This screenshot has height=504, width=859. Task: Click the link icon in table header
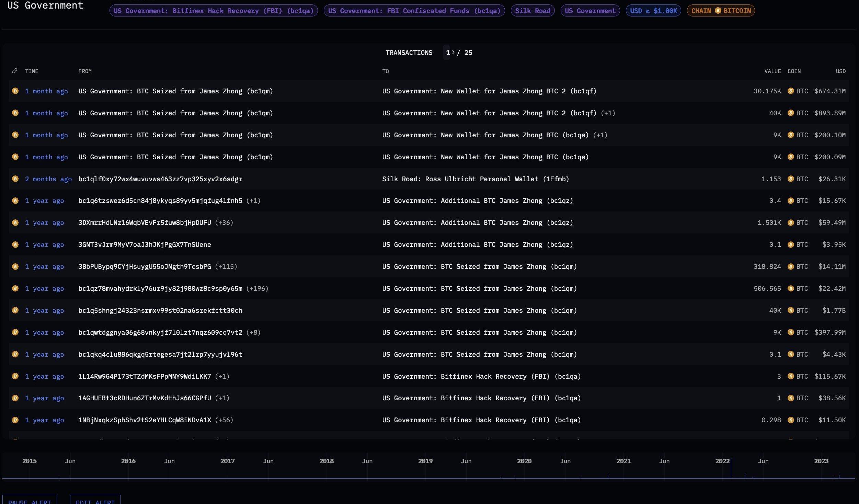coord(14,71)
